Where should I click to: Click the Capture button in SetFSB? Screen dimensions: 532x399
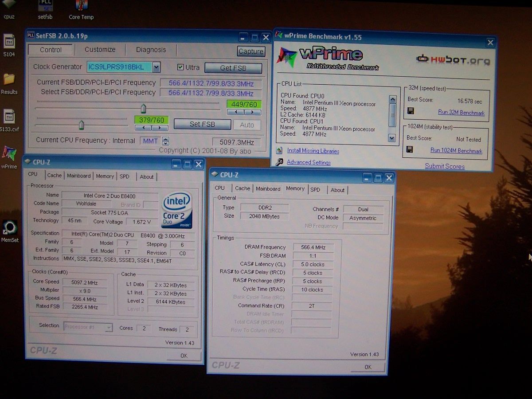pyautogui.click(x=251, y=51)
